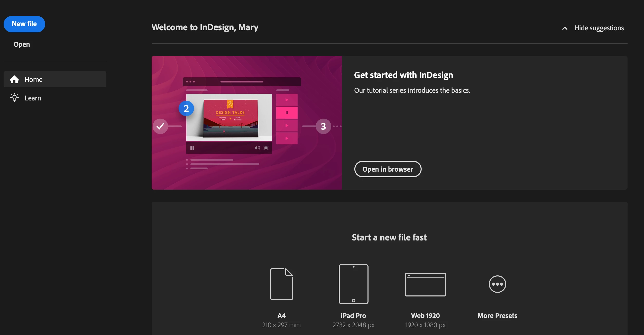The width and height of the screenshot is (644, 335).
Task: Click the A4 document preset icon
Action: tap(281, 284)
